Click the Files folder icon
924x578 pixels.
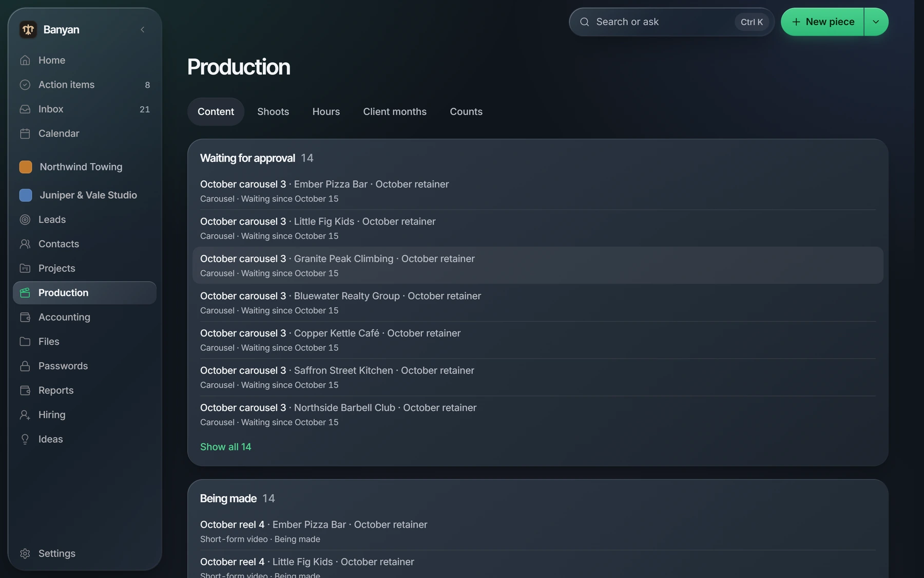pyautogui.click(x=25, y=342)
